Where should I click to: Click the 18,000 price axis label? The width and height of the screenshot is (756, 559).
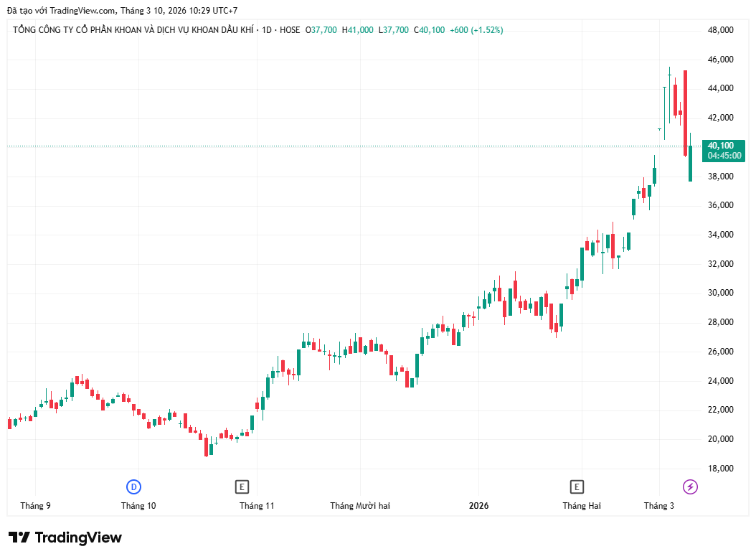point(720,469)
